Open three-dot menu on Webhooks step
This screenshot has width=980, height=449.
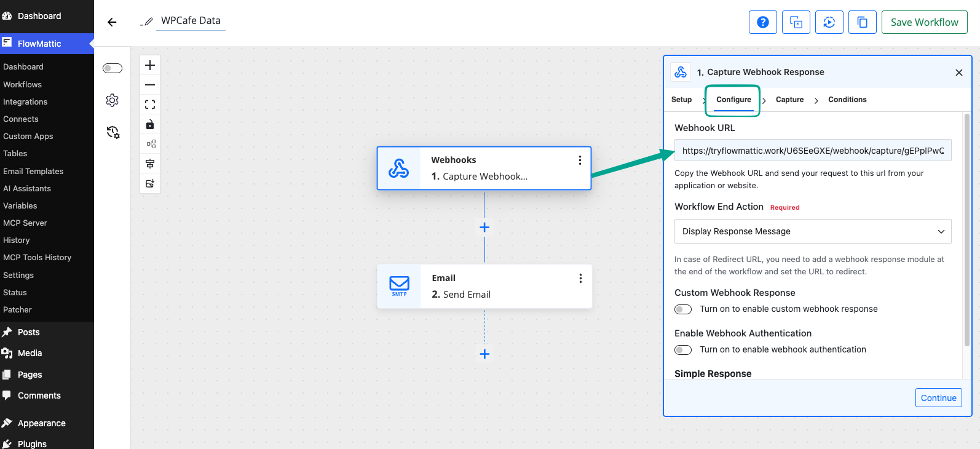(580, 161)
